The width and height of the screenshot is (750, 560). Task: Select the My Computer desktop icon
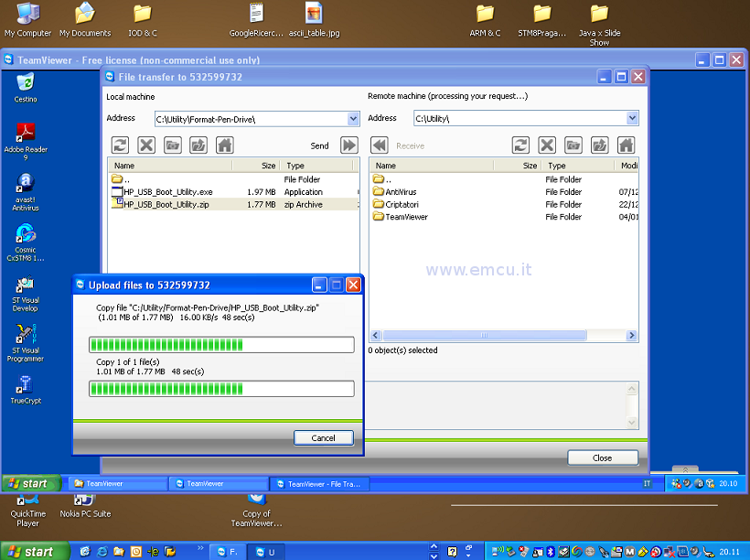tap(27, 19)
